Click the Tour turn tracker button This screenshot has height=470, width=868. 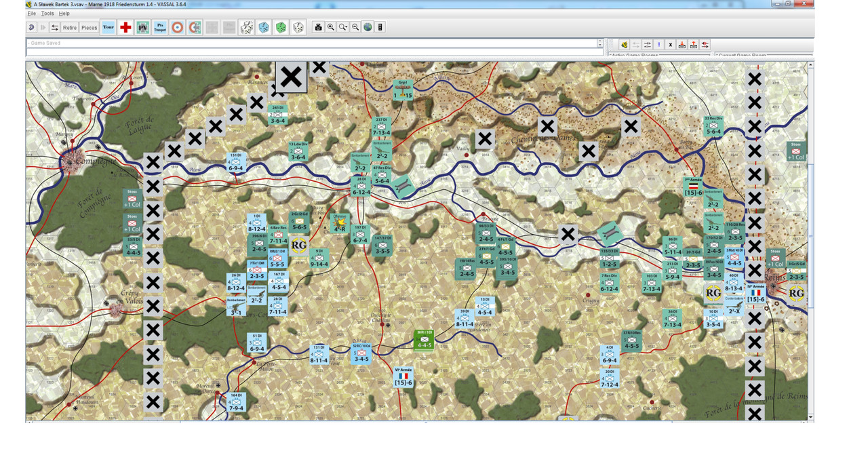(x=108, y=27)
